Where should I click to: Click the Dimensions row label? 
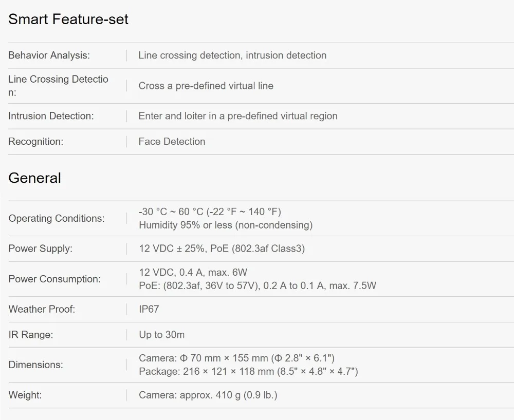click(x=35, y=365)
